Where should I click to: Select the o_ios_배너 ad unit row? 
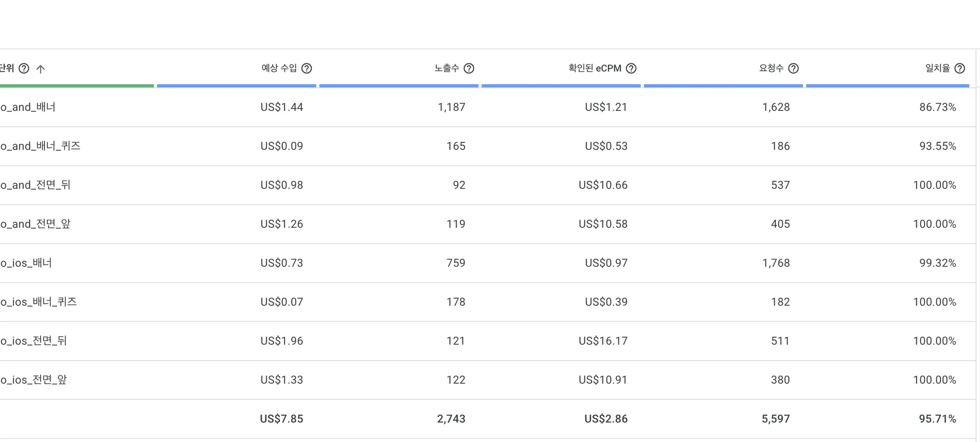click(x=26, y=263)
